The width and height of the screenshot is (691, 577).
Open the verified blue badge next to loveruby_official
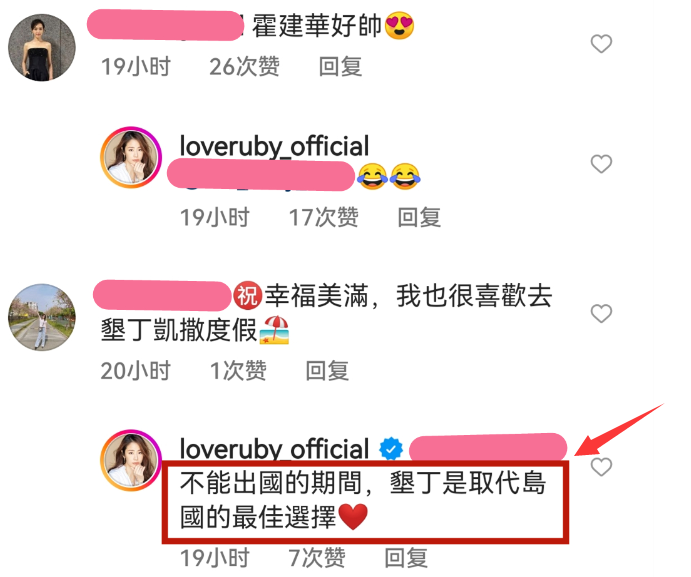[391, 449]
